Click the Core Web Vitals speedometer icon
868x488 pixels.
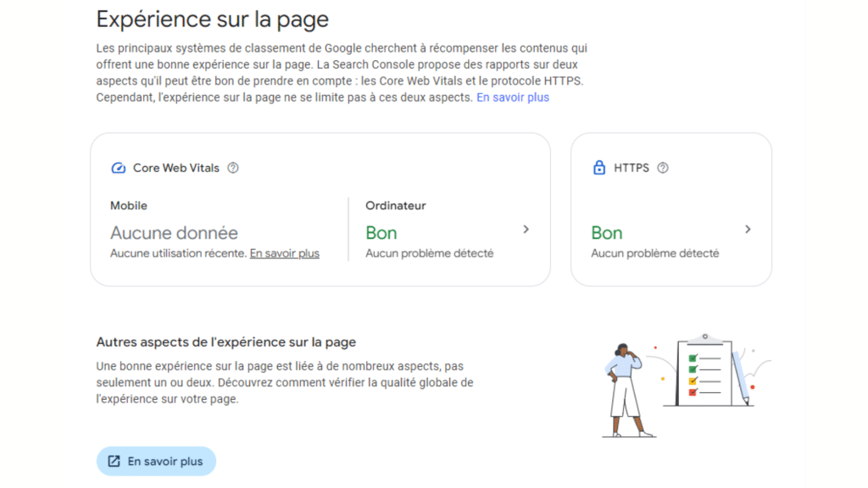point(119,169)
